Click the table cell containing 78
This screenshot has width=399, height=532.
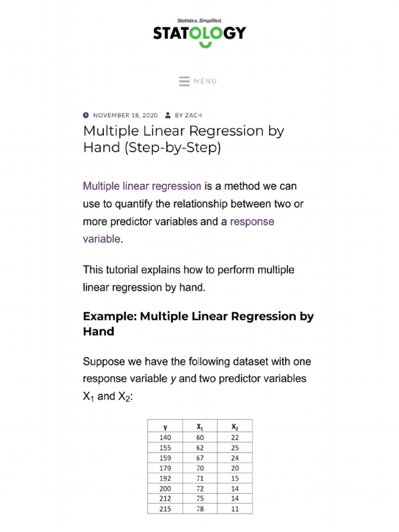point(200,509)
